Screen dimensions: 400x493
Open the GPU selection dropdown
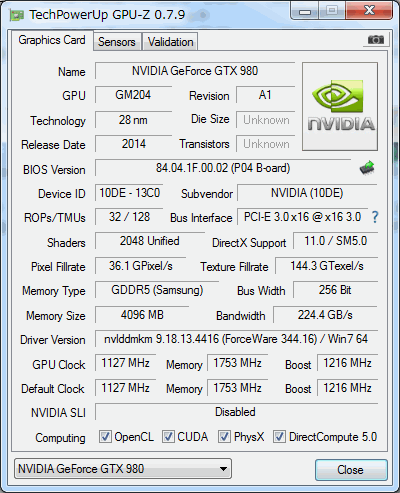click(123, 469)
